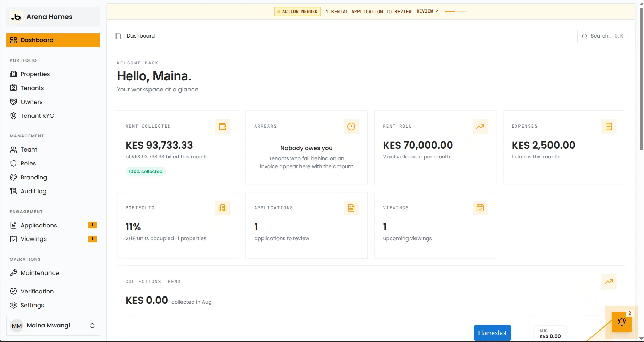The image size is (644, 342).
Task: View the Audit log
Action: (x=53, y=191)
